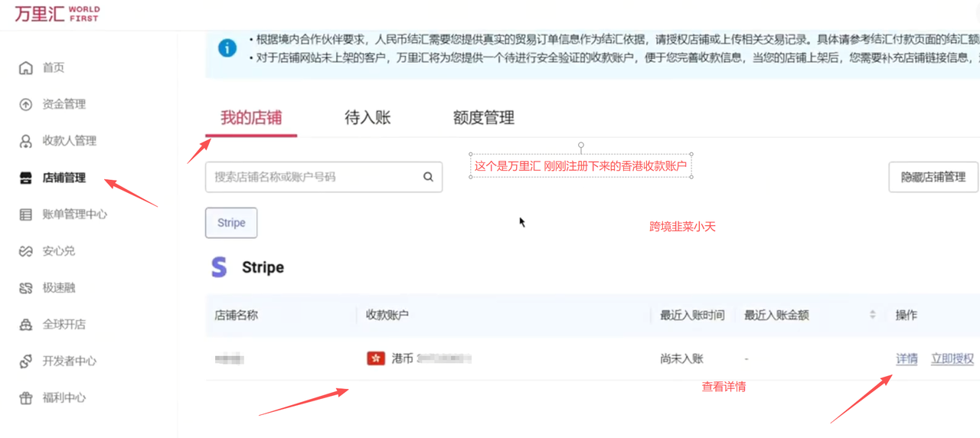This screenshot has height=438, width=980.
Task: Click the search magnifier icon
Action: click(x=428, y=177)
